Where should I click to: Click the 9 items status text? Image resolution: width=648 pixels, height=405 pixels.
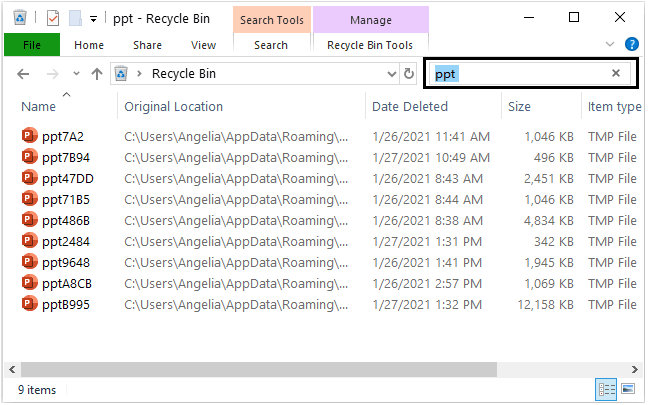(37, 390)
